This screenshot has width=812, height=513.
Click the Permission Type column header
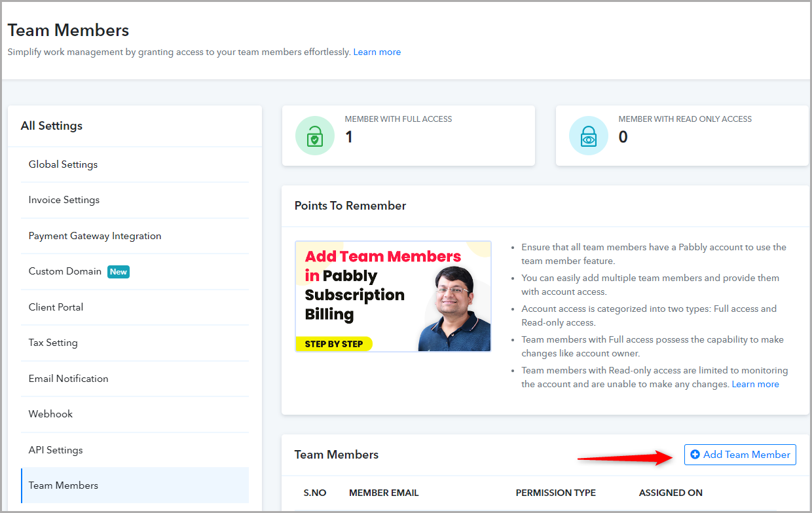click(x=556, y=493)
